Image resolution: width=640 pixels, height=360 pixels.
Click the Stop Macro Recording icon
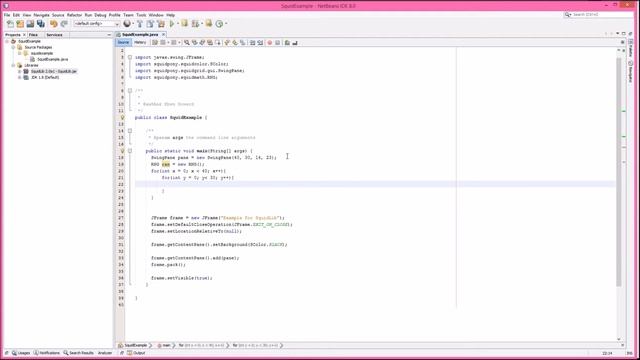click(x=278, y=42)
